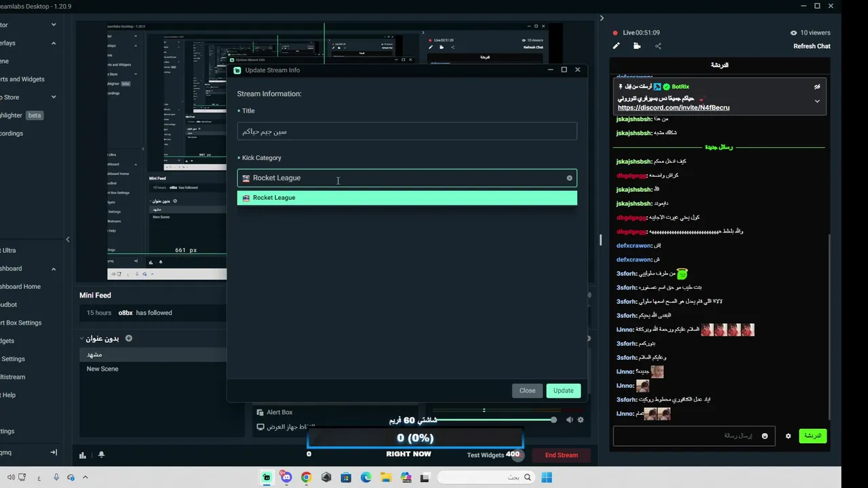Clear the Rocket League category selection
The width and height of the screenshot is (868, 488).
[570, 178]
